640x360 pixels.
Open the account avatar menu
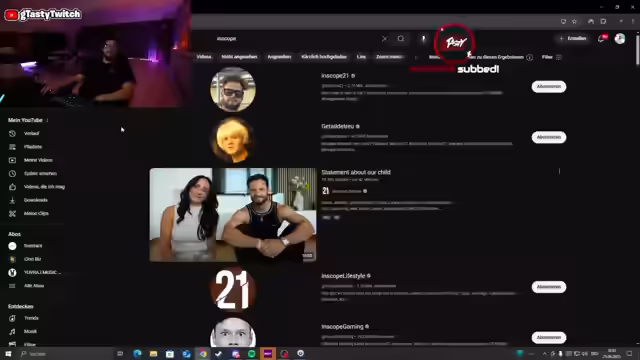[620, 38]
